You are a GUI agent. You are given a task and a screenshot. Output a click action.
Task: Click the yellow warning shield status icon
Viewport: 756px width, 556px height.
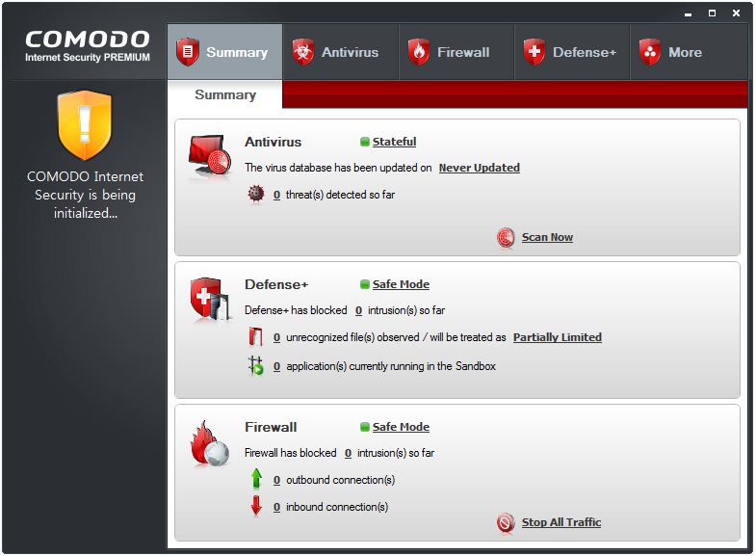click(85, 125)
